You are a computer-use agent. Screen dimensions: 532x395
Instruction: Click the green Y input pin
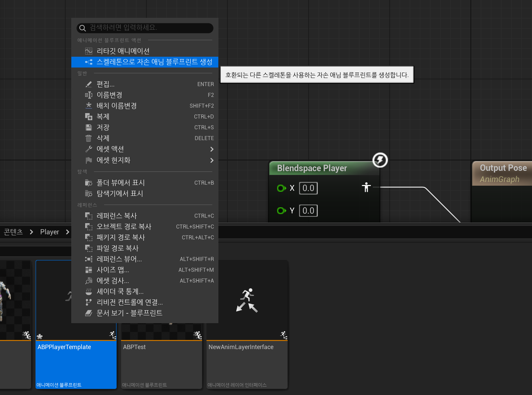(281, 211)
